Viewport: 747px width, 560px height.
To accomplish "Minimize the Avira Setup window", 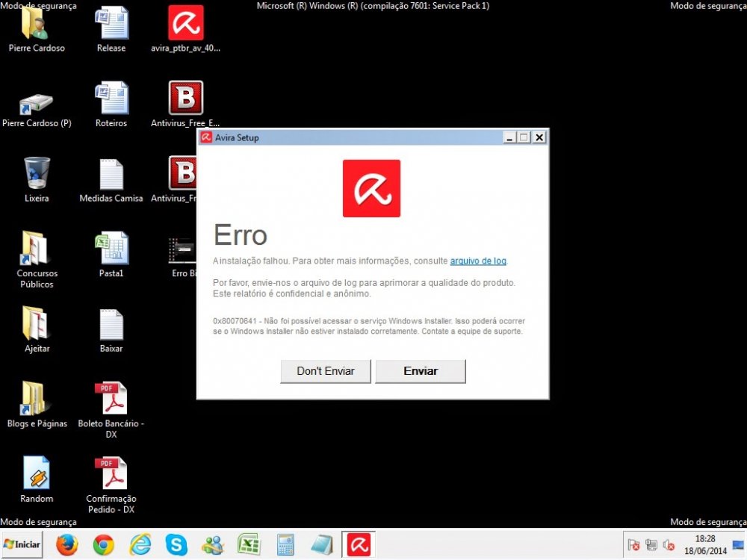I will click(x=509, y=137).
